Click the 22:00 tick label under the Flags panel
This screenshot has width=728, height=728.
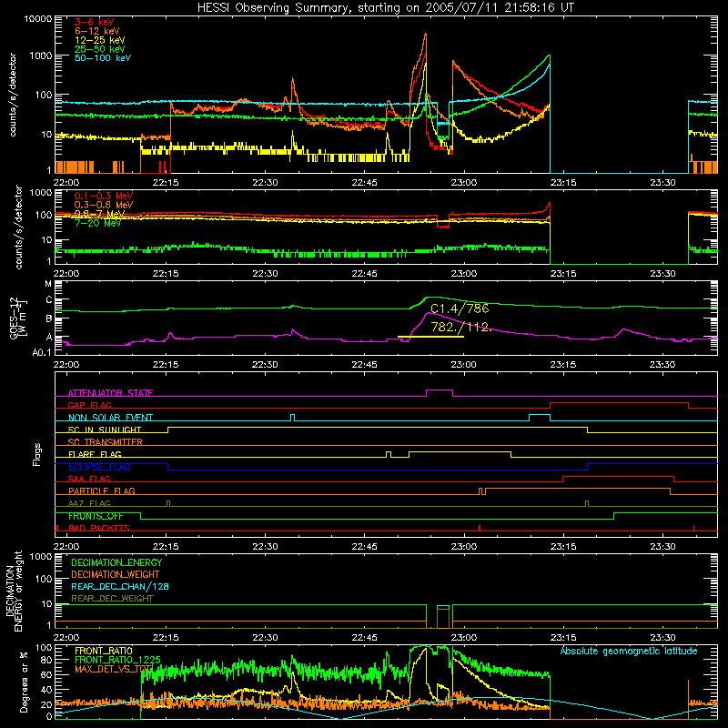point(66,547)
